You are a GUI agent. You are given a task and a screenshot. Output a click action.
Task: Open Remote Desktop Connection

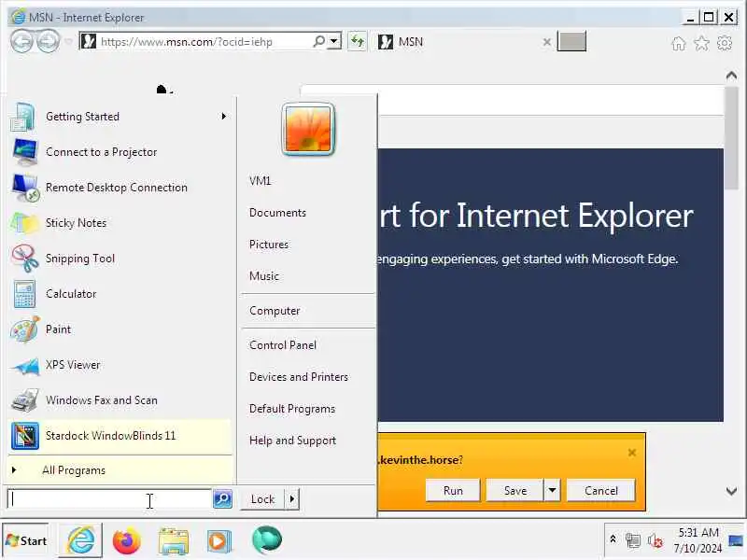click(120, 188)
